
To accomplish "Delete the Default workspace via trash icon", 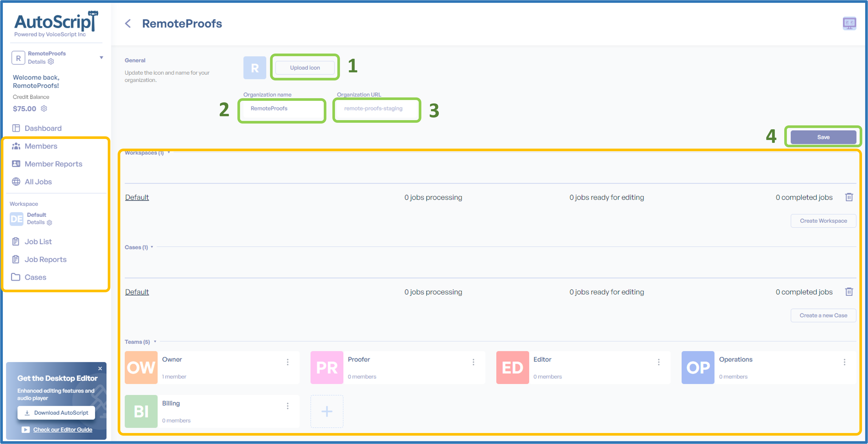I will (x=849, y=197).
